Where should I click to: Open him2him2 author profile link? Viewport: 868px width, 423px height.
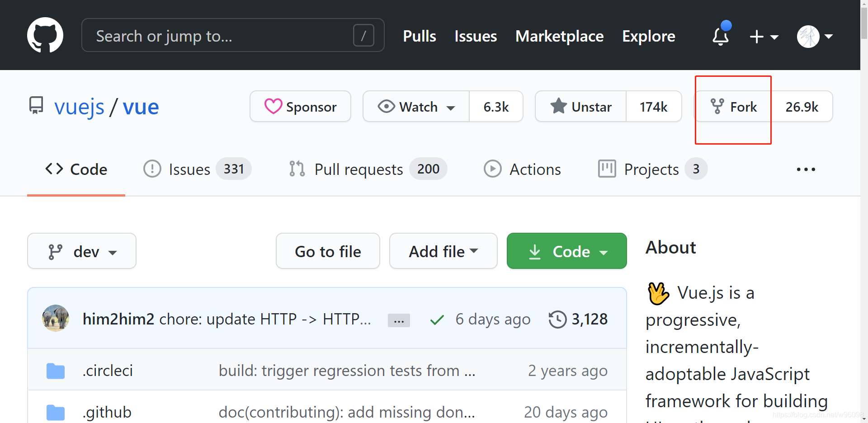118,319
